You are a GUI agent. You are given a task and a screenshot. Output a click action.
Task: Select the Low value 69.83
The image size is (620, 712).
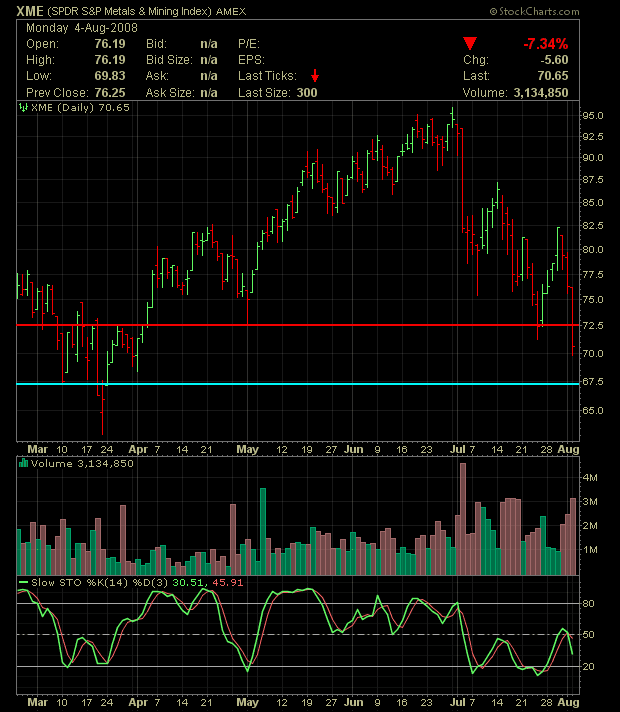pyautogui.click(x=110, y=75)
